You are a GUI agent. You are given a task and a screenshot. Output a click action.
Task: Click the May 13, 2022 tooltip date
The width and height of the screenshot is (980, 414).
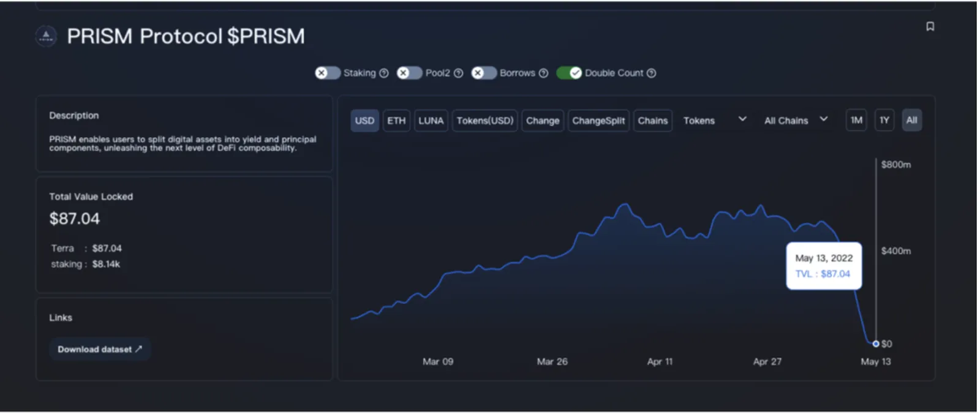(x=824, y=258)
